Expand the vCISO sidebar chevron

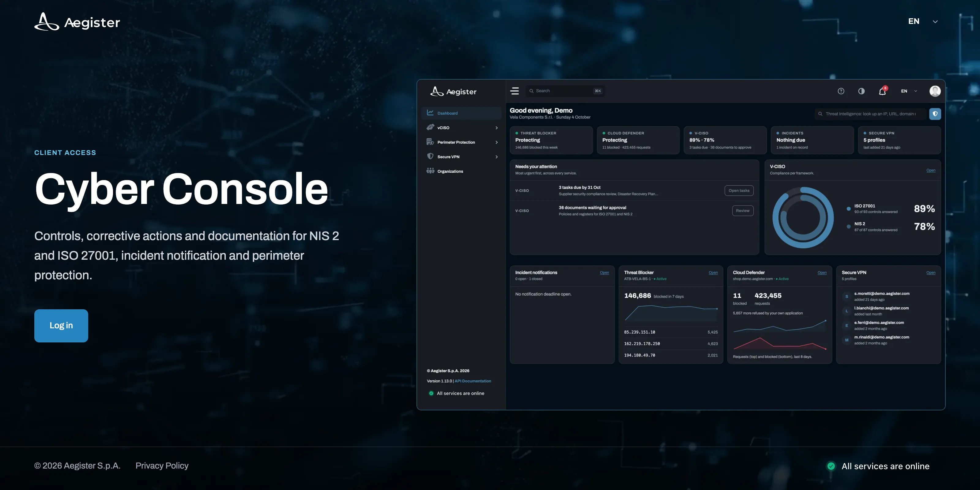(x=496, y=128)
